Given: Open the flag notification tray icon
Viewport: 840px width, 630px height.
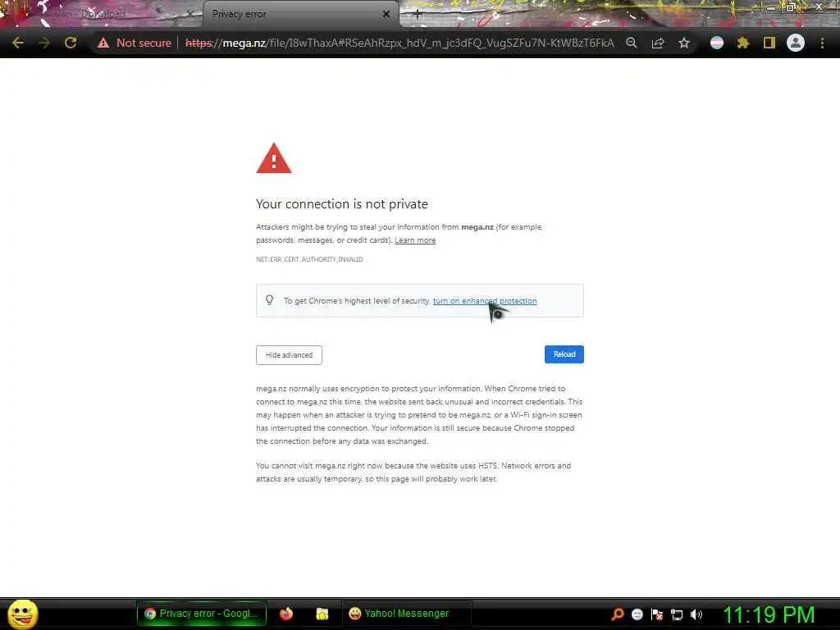Looking at the screenshot, I should [657, 614].
